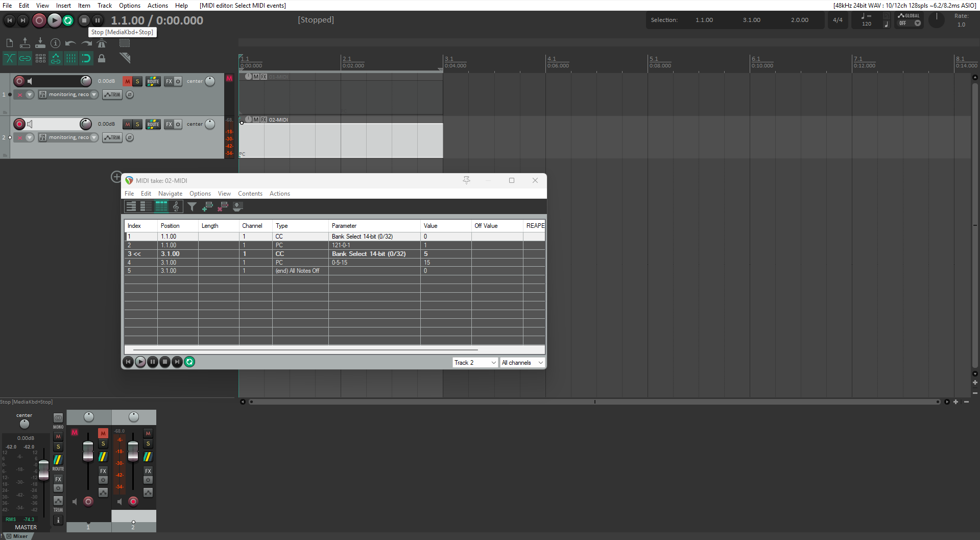Expand track 1 input monitoring dropdown

coord(94,95)
